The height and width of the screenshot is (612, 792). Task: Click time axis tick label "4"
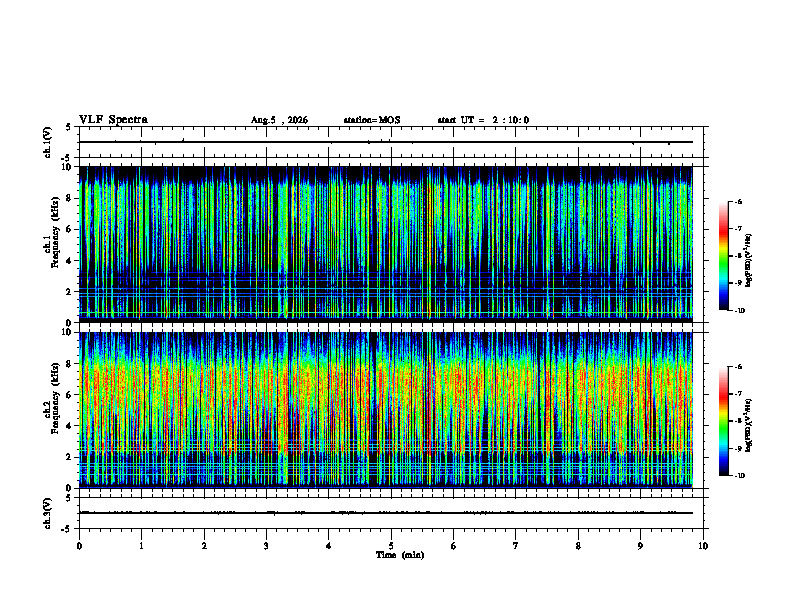point(328,546)
